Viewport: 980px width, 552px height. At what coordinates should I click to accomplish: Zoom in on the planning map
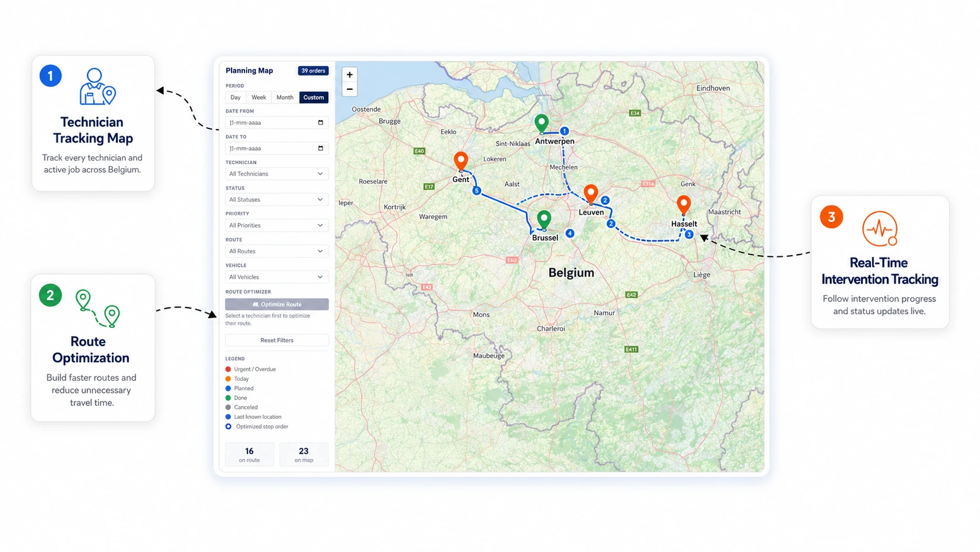click(x=349, y=74)
